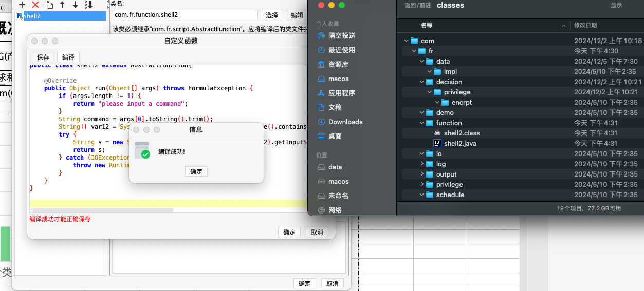Collapse the com folder
Screen dimensions: 644x291
(407, 41)
